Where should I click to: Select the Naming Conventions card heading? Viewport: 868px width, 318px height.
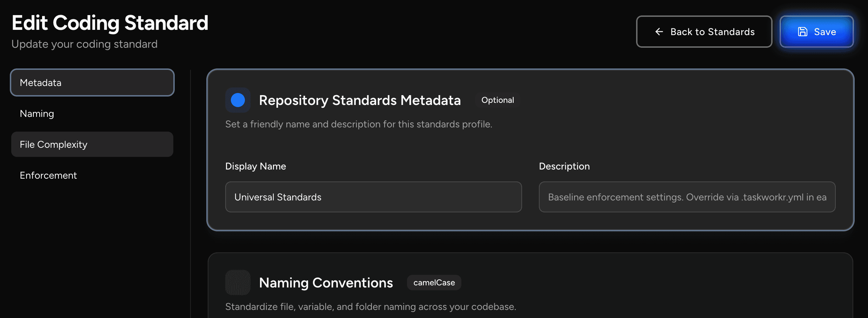point(326,283)
